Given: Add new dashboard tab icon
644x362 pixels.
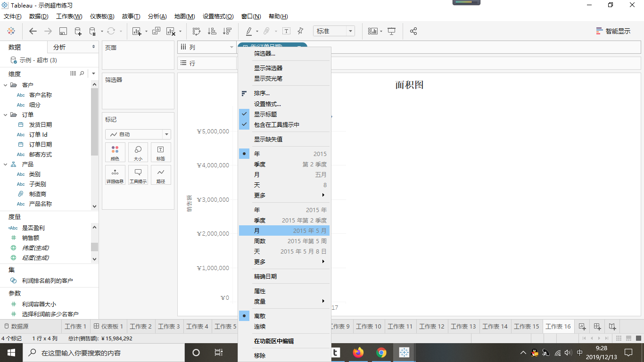Looking at the screenshot, I should (597, 326).
